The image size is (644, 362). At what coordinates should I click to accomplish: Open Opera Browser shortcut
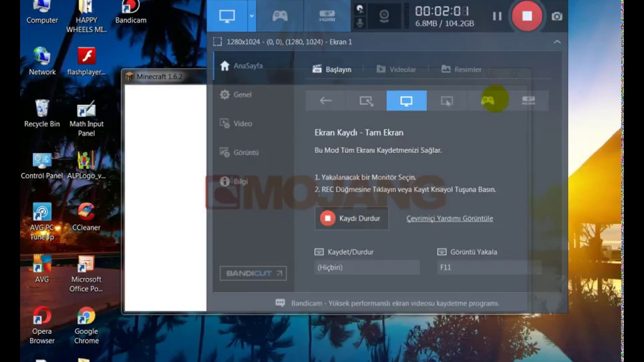click(x=42, y=326)
